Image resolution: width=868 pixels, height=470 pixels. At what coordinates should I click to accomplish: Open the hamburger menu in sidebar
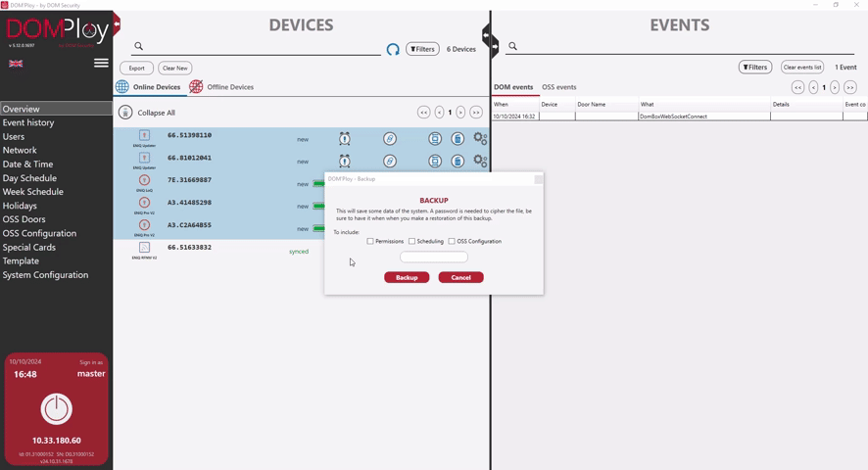pos(101,63)
